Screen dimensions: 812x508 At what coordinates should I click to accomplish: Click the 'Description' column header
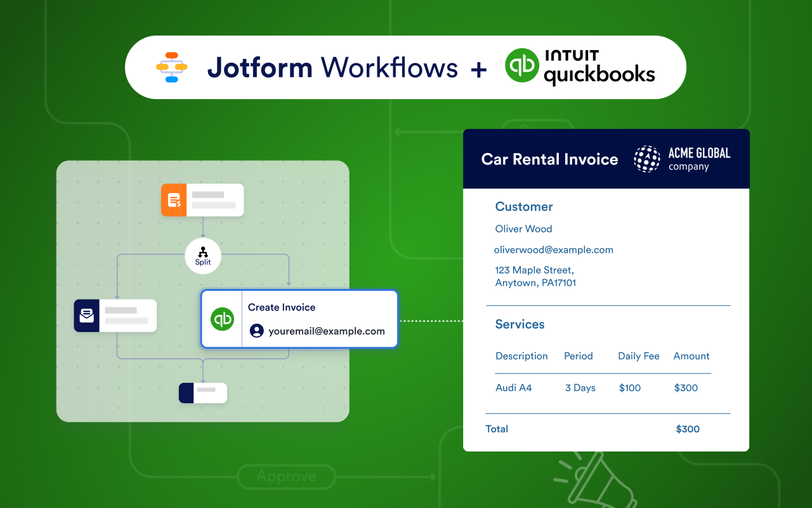[521, 356]
